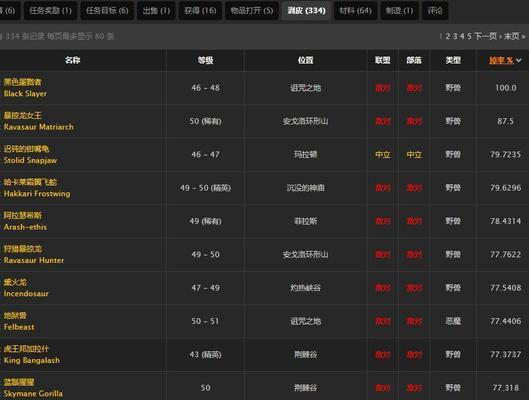Click the 名称 column header
The height and width of the screenshot is (400, 529).
[73, 60]
